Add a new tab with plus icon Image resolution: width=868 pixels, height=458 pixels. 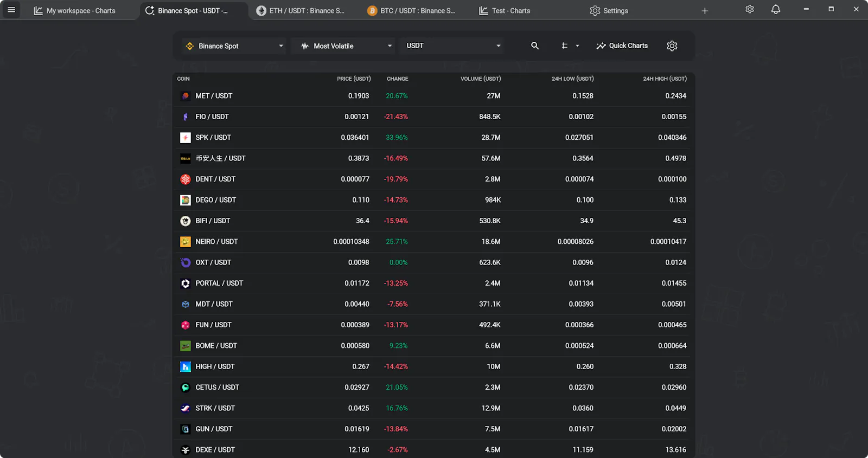pyautogui.click(x=705, y=11)
